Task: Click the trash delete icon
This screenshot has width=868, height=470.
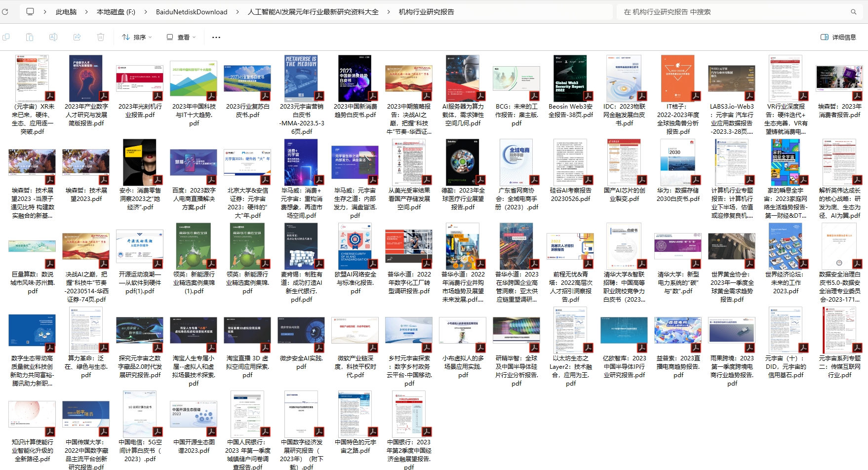Action: coord(101,37)
